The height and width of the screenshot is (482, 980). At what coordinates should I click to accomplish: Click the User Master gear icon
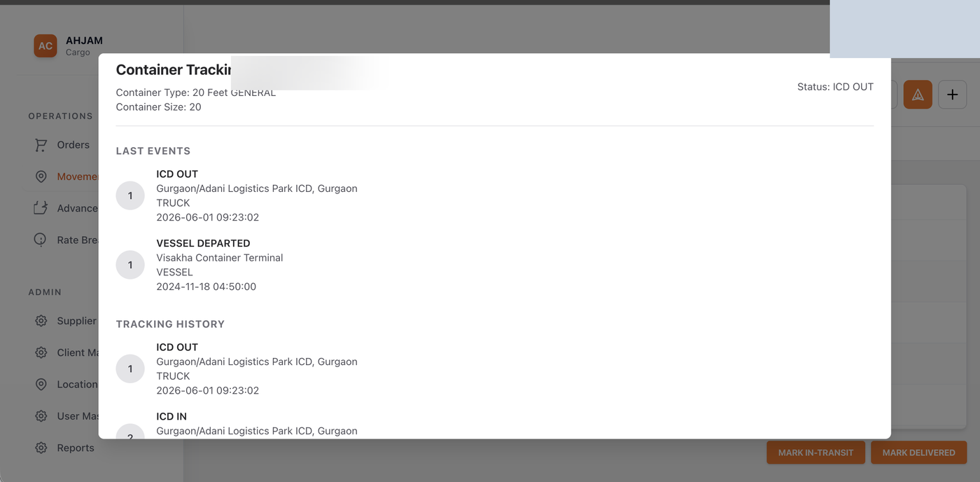pyautogui.click(x=41, y=416)
